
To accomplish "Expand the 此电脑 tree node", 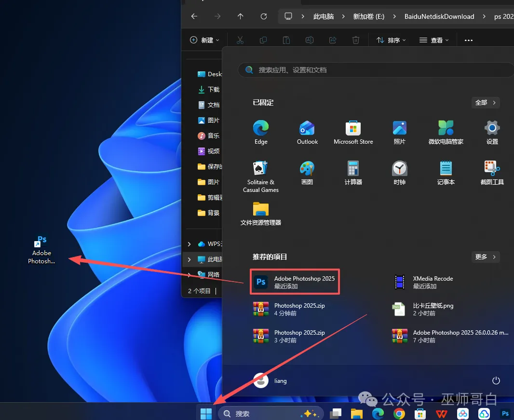I will pos(189,259).
